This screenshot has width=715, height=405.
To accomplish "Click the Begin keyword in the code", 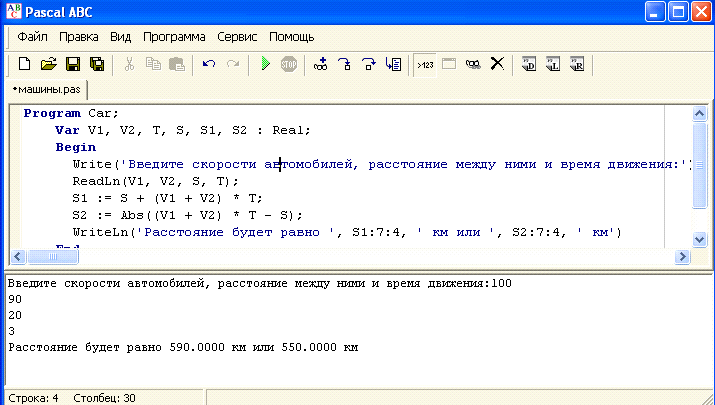I will [76, 148].
